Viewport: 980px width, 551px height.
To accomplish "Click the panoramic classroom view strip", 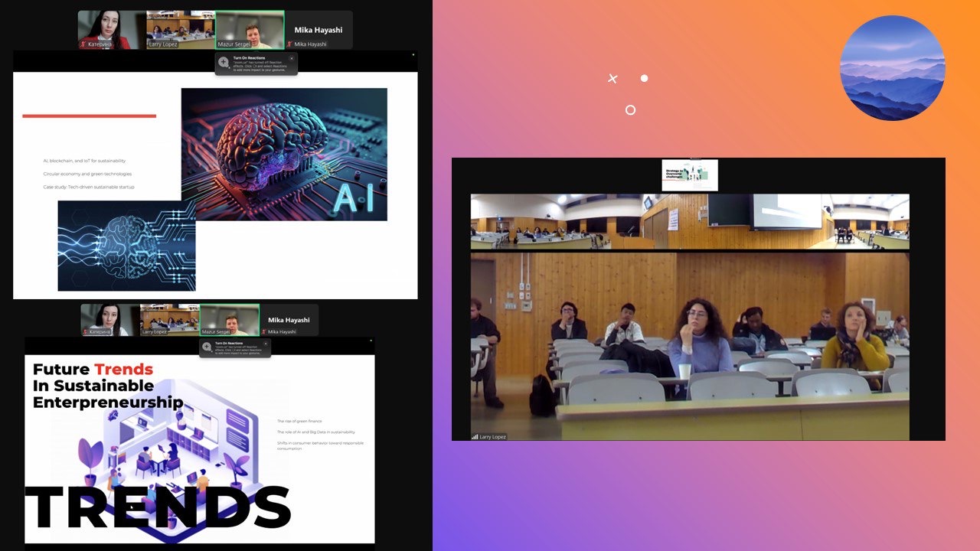I will coord(690,221).
